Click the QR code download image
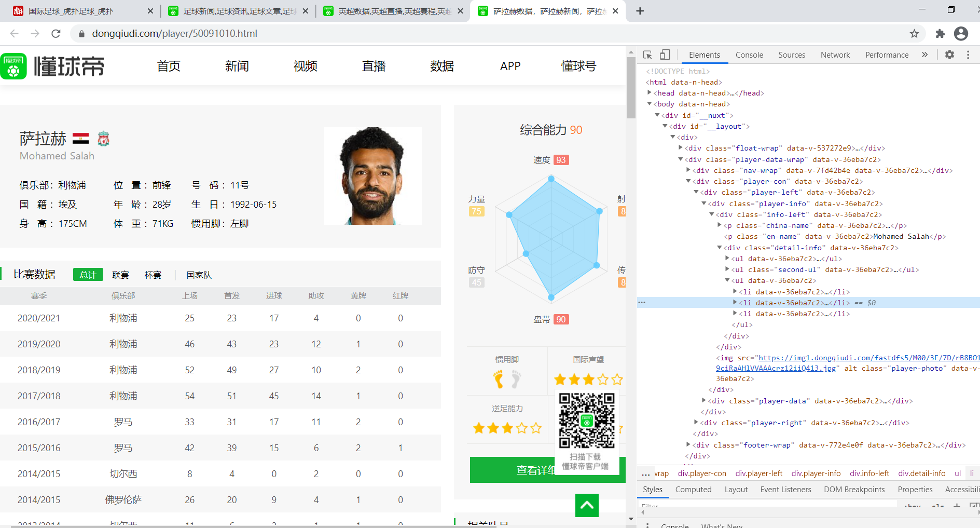This screenshot has height=528, width=980. (x=587, y=421)
